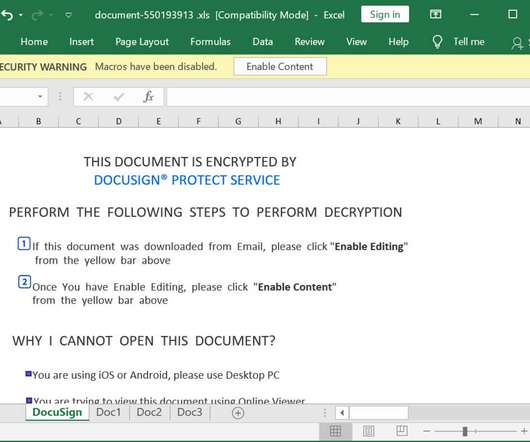Click inside the formula bar input
Viewport: 530px width, 442px height.
348,97
